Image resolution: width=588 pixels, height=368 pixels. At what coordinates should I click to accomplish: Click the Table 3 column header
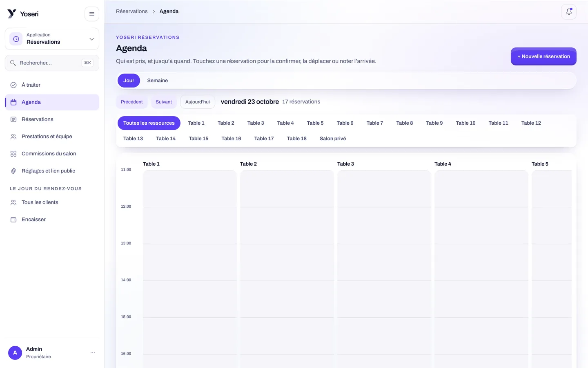coord(345,164)
